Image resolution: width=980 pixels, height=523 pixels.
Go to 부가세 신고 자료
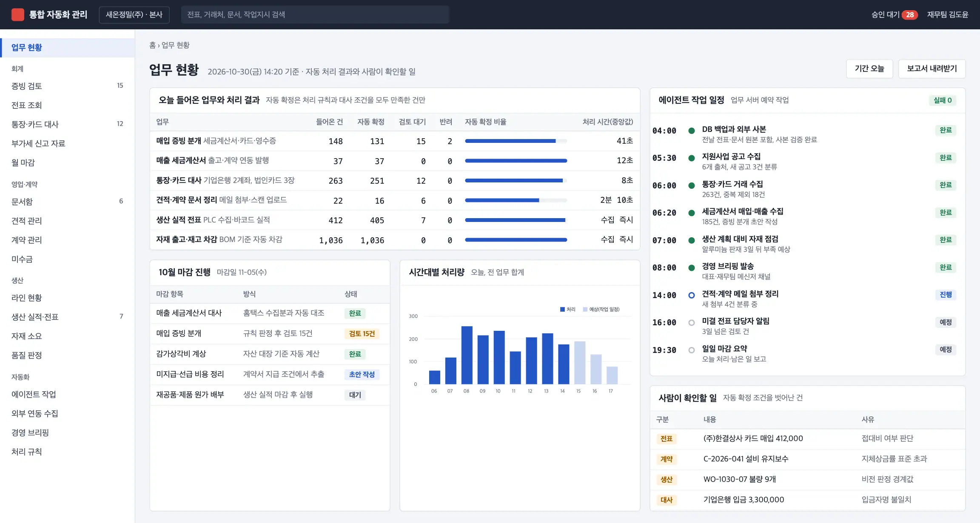pos(67,143)
